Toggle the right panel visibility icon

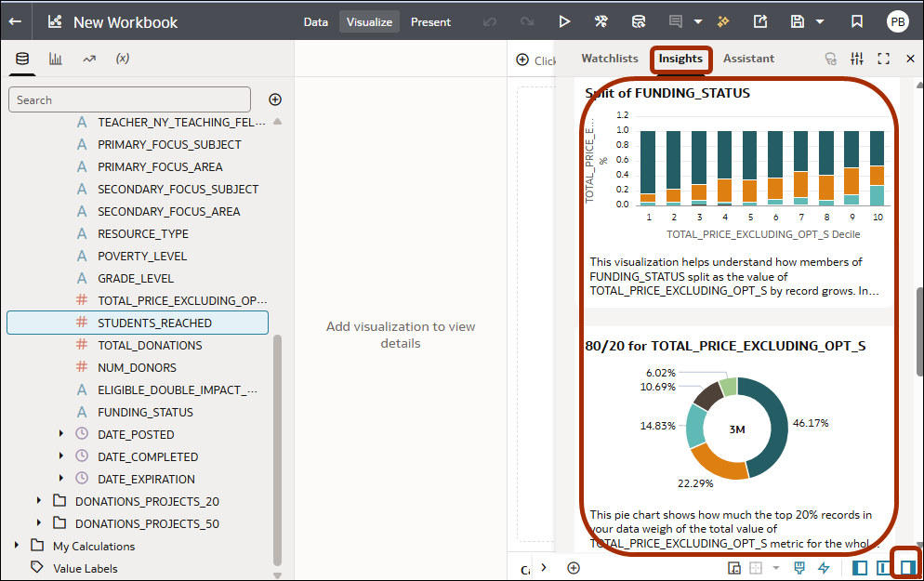coord(906,567)
